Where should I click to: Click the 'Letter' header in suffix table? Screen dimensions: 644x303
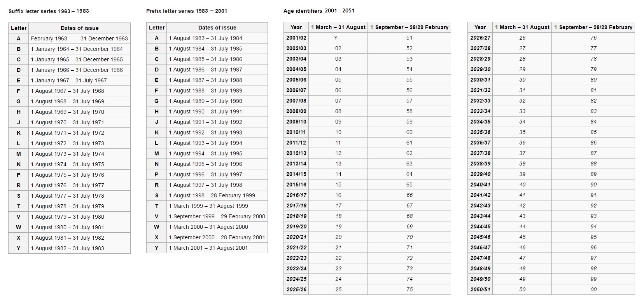[x=19, y=28]
